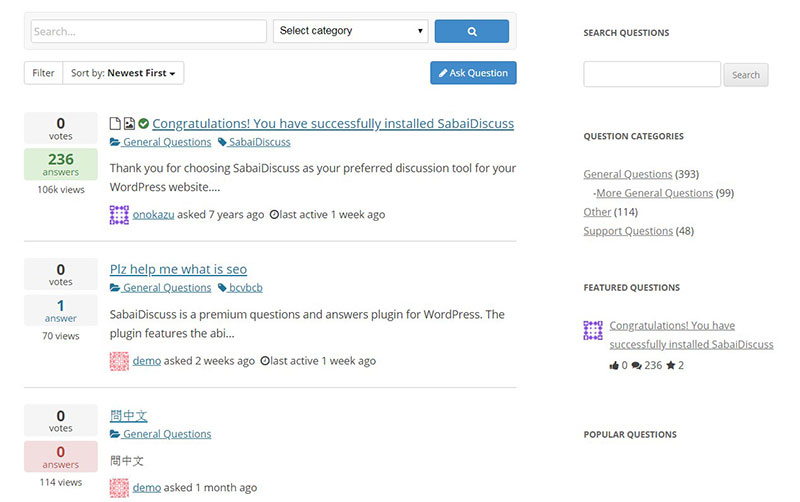The width and height of the screenshot is (800, 502).
Task: Click onokazu's purple avatar icon
Action: coord(119,215)
